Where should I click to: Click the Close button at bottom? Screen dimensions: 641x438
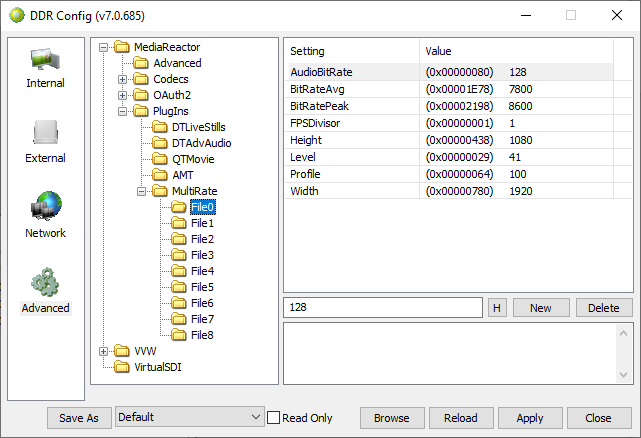tap(598, 418)
